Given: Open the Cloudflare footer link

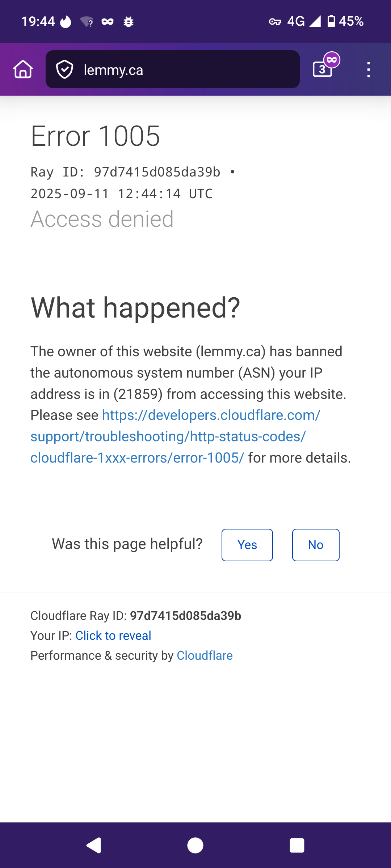Looking at the screenshot, I should click(205, 655).
